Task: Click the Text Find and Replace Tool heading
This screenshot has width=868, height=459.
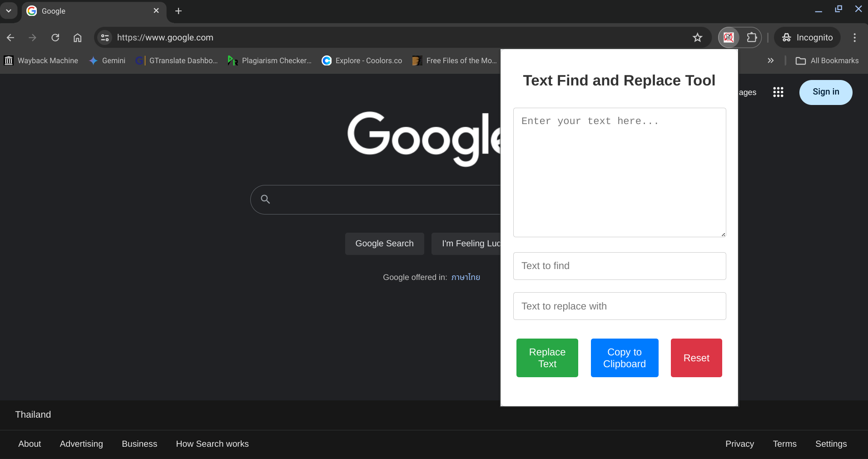Action: pos(619,80)
